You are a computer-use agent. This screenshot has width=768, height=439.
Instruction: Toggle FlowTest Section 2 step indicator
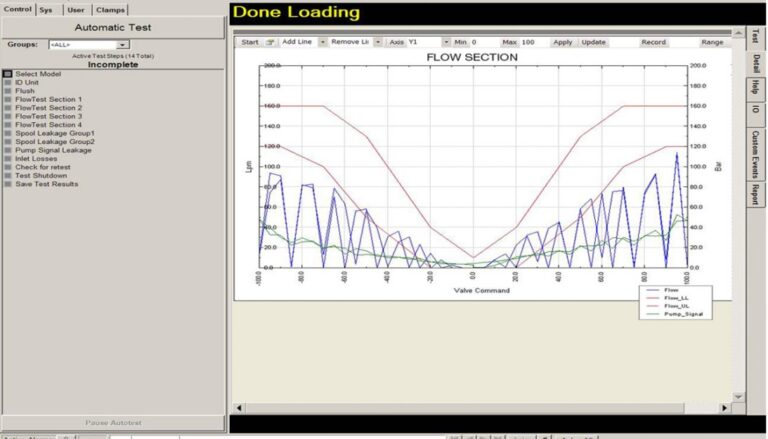(7, 108)
